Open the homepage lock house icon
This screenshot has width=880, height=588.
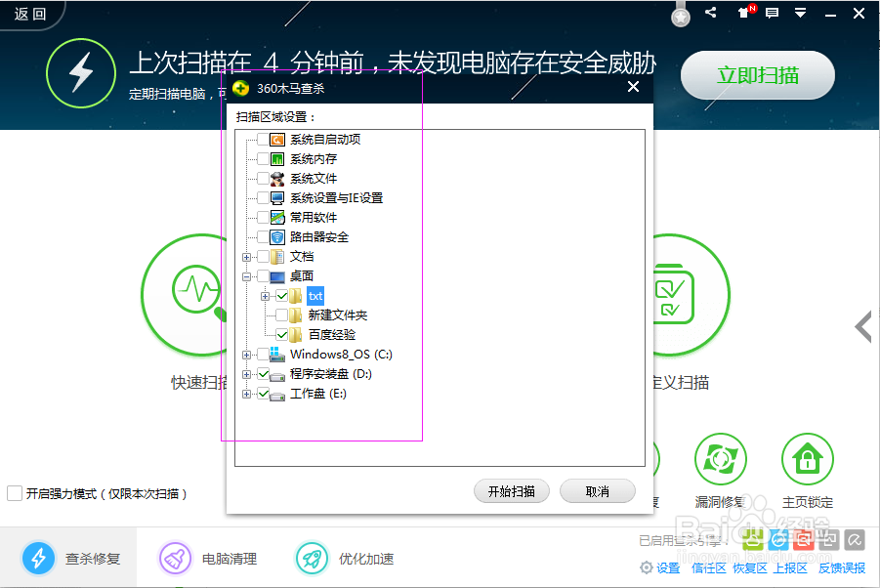point(808,459)
